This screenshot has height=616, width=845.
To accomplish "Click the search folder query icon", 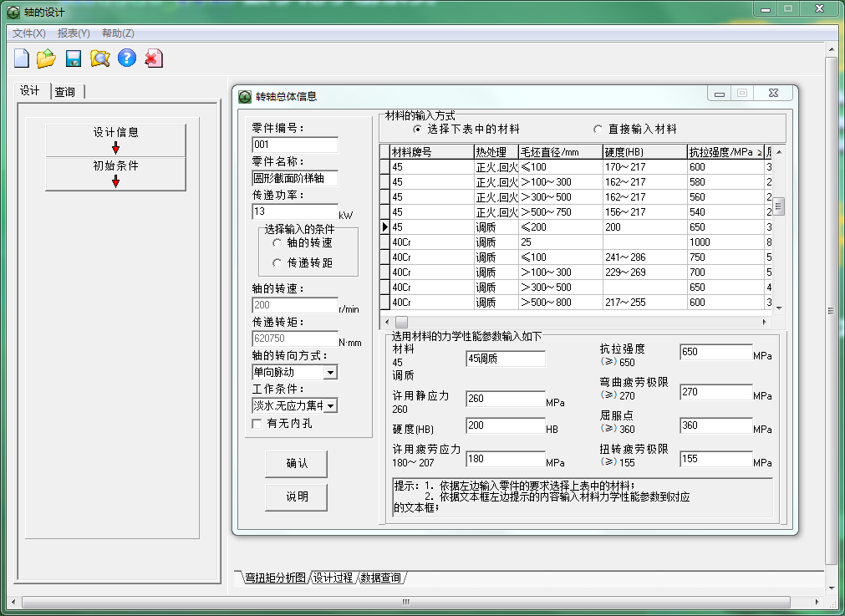I will (x=100, y=59).
